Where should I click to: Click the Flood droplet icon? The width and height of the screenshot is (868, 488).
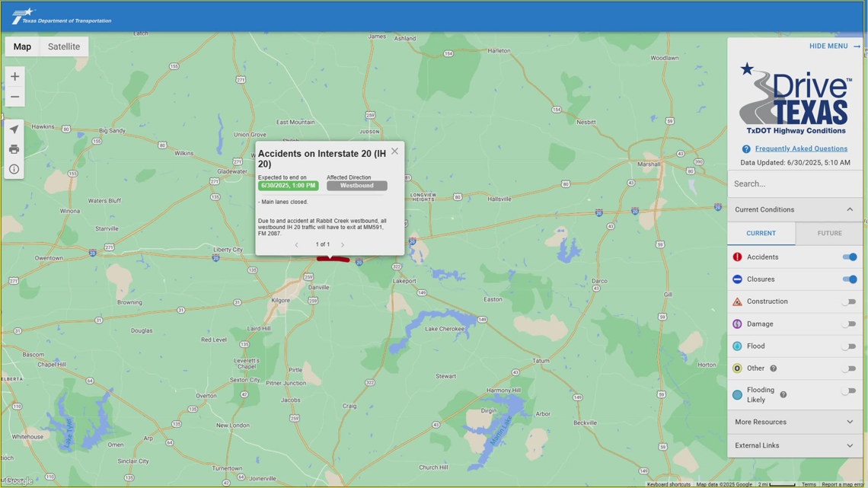pyautogui.click(x=737, y=346)
